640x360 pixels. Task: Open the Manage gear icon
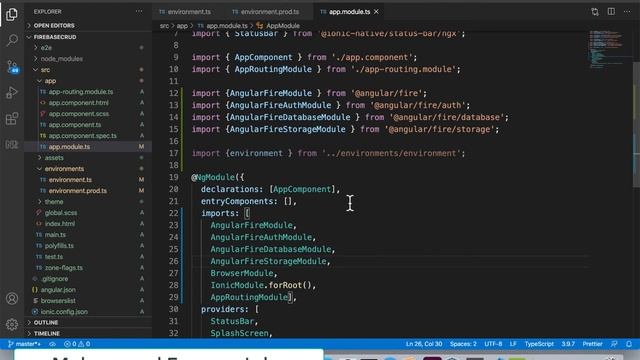pyautogui.click(x=12, y=324)
